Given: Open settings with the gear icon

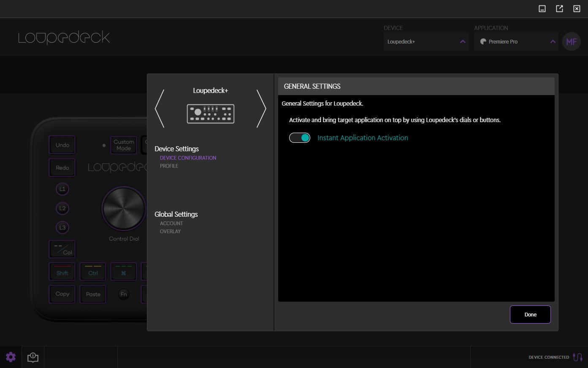Looking at the screenshot, I should point(11,357).
